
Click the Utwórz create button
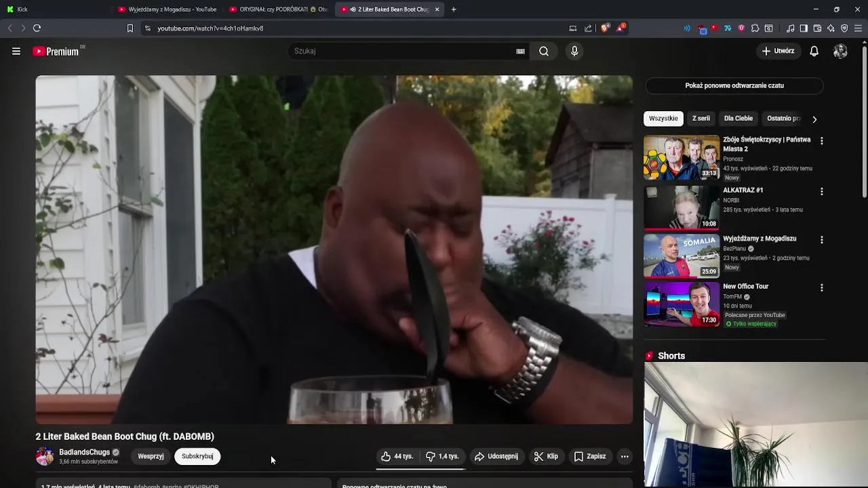pyautogui.click(x=778, y=51)
